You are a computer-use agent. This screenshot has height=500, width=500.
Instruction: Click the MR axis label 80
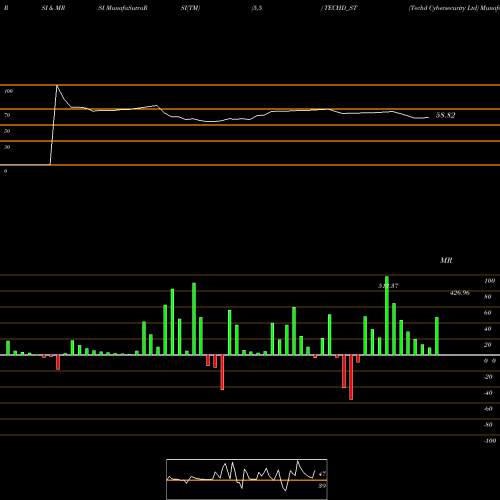488,297
